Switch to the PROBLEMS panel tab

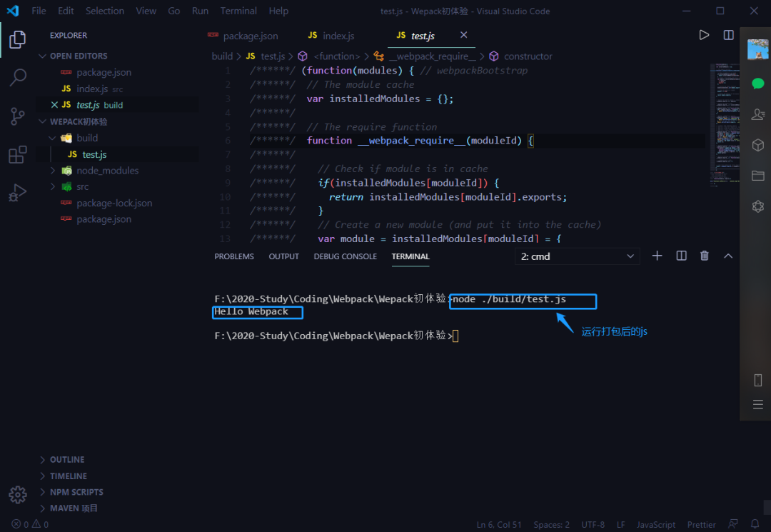click(234, 256)
